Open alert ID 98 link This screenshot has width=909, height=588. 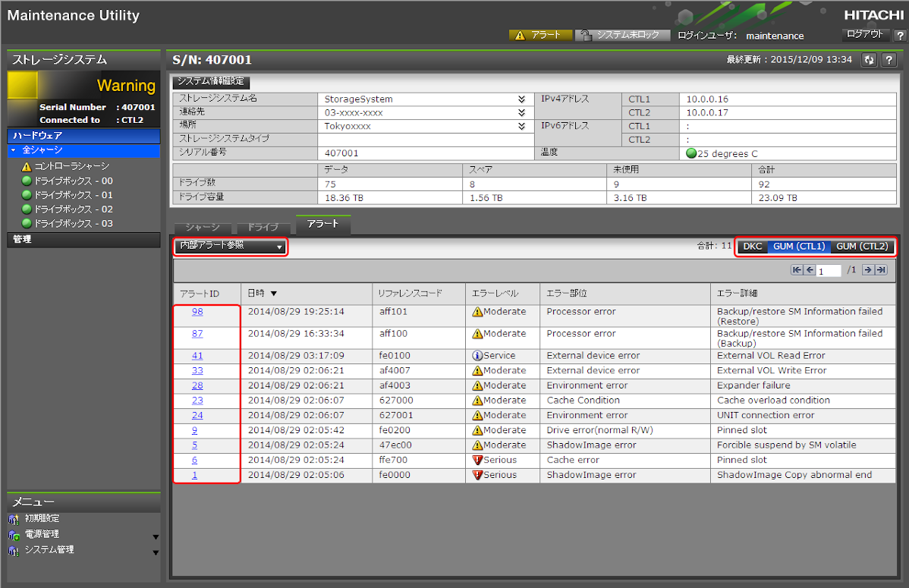[197, 311]
